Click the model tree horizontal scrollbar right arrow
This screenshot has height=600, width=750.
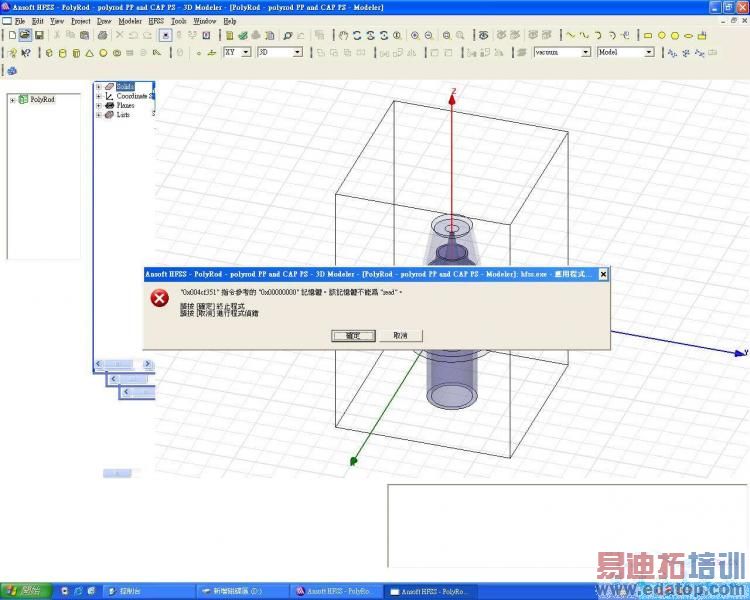[x=148, y=364]
